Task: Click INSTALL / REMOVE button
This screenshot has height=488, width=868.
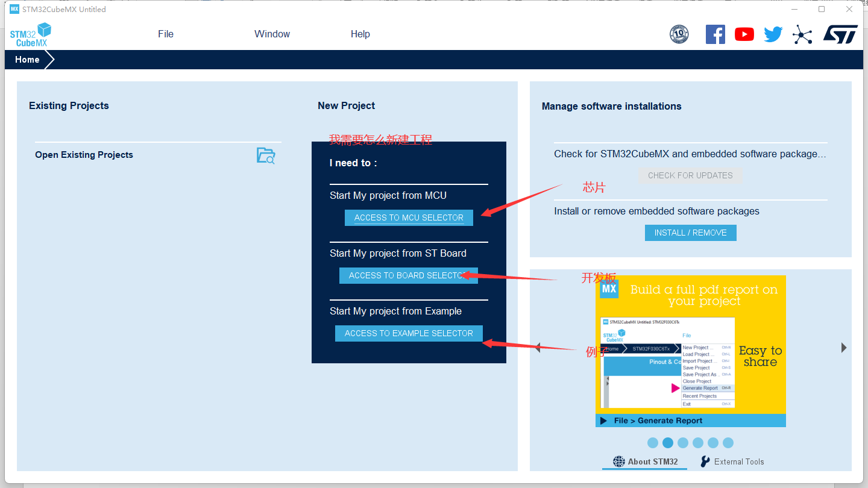Action: (691, 233)
